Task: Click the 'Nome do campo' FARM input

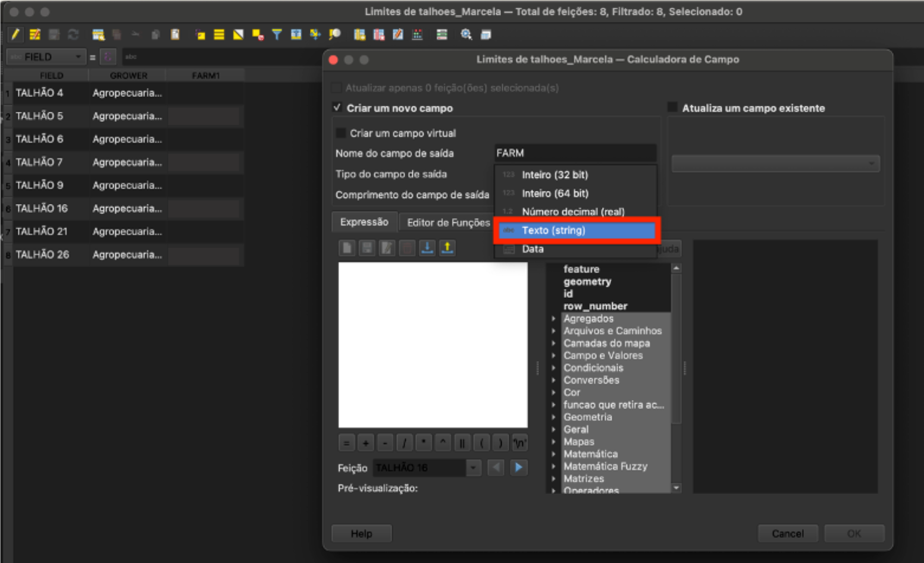Action: click(575, 153)
